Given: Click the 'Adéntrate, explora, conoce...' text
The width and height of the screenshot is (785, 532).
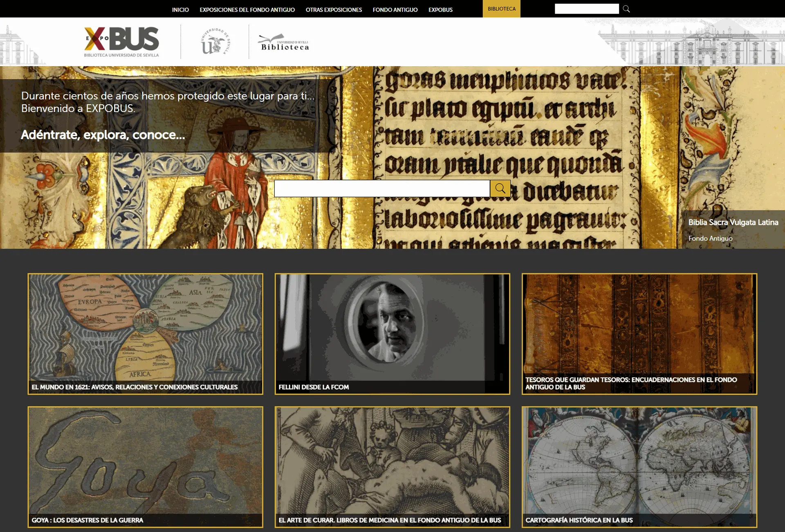Looking at the screenshot, I should point(103,135).
